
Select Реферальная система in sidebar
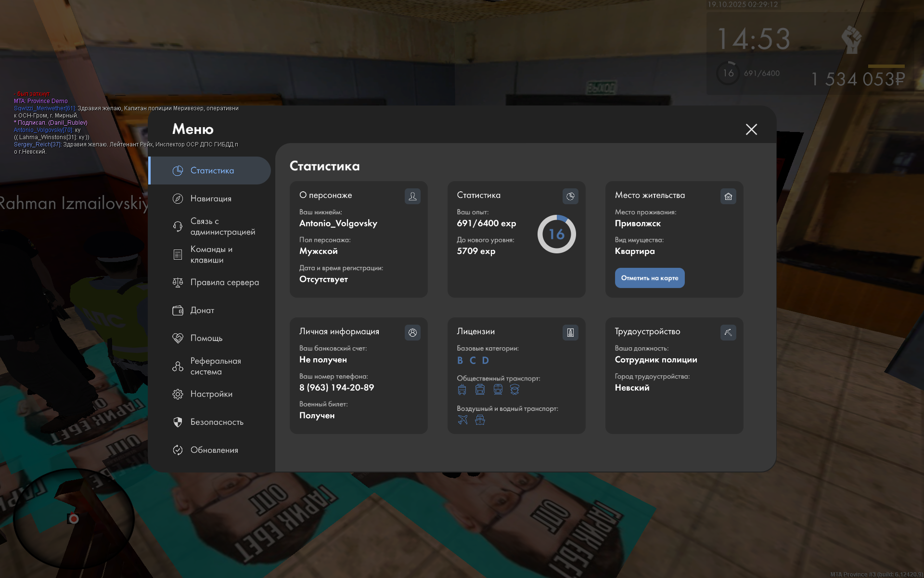point(215,366)
